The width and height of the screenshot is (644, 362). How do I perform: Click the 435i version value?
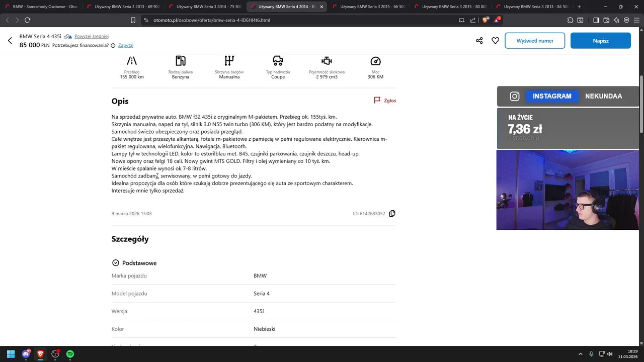[x=259, y=311]
